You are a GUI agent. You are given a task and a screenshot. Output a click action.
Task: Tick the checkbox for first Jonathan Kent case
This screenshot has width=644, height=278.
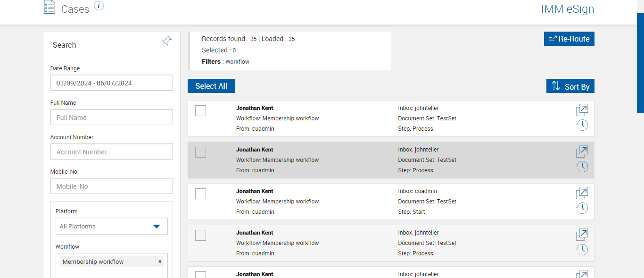(x=200, y=110)
